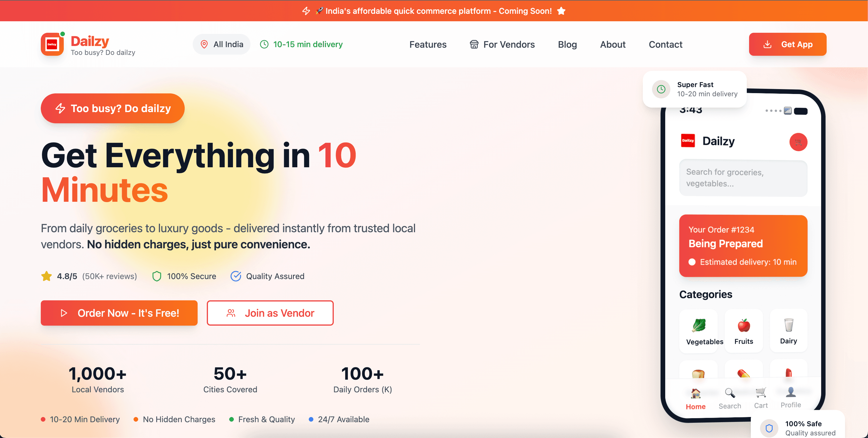Open the Blog nav link
The width and height of the screenshot is (868, 438).
point(567,45)
